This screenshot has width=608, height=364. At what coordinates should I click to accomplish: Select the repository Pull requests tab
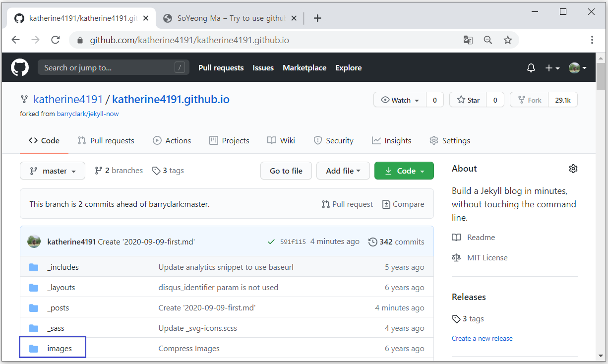click(x=106, y=140)
